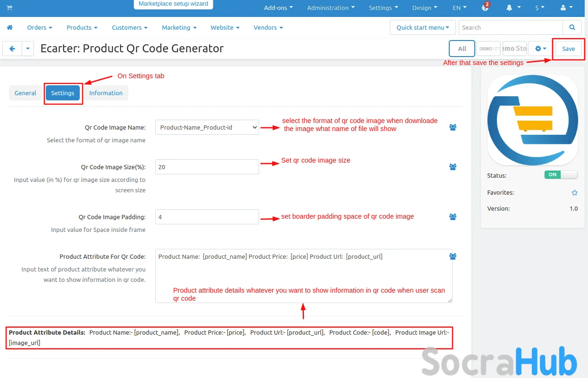Viewport: 588px width, 378px height.
Task: Toggle the add-on Status ON switch
Action: (561, 175)
